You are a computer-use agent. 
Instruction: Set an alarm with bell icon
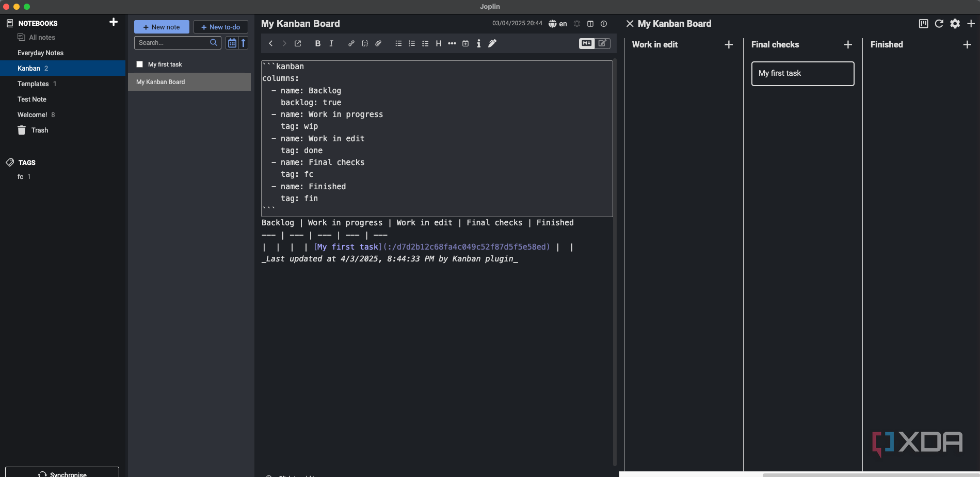click(577, 24)
